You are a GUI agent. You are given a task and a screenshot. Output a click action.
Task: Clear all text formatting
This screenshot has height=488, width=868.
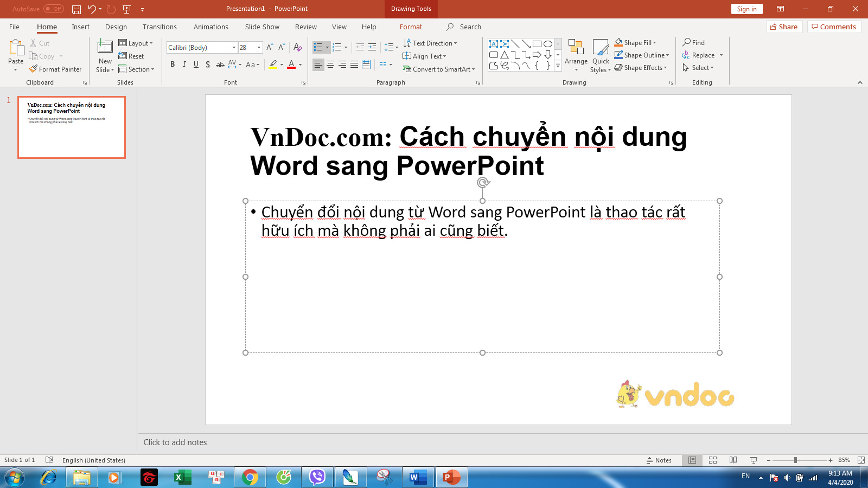[x=297, y=47]
